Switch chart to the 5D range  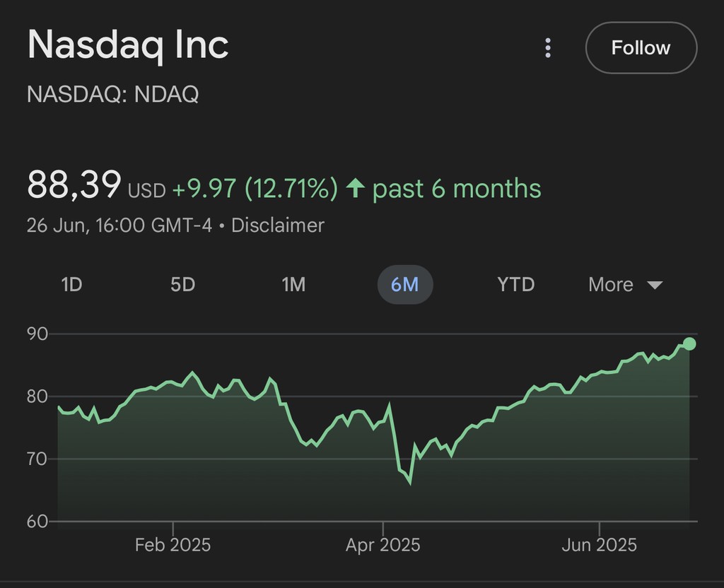[x=182, y=285]
